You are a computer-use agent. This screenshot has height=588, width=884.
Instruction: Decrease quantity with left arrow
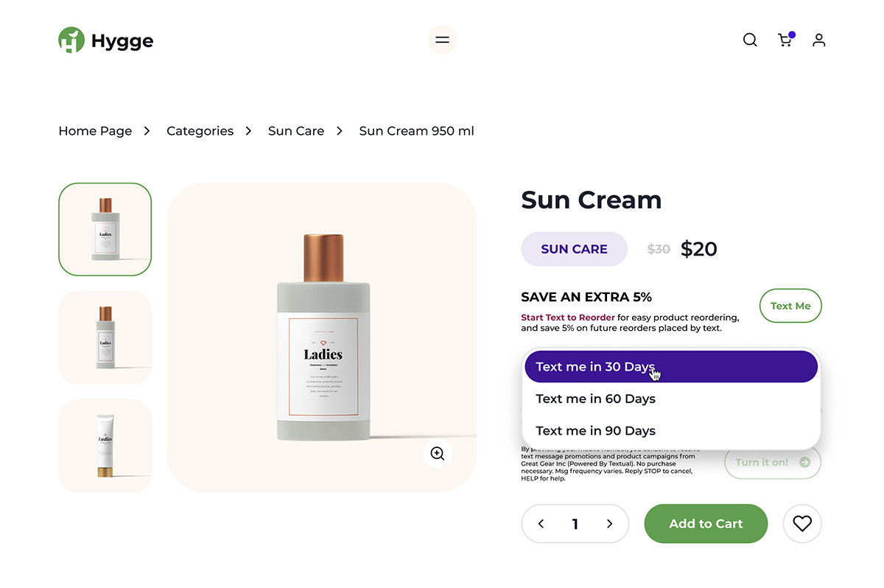tap(541, 524)
